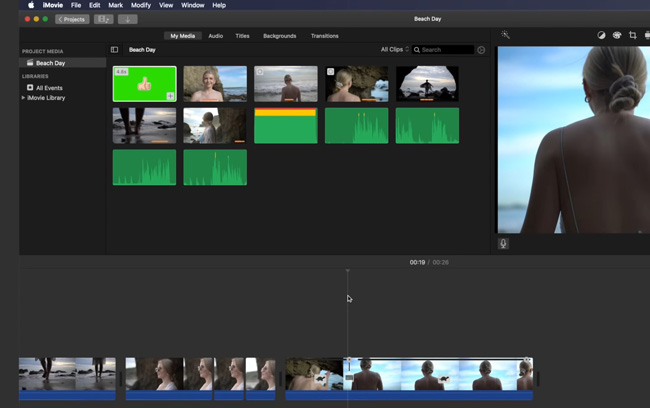Click the timeline playhead marker
650x408 pixels.
click(347, 271)
